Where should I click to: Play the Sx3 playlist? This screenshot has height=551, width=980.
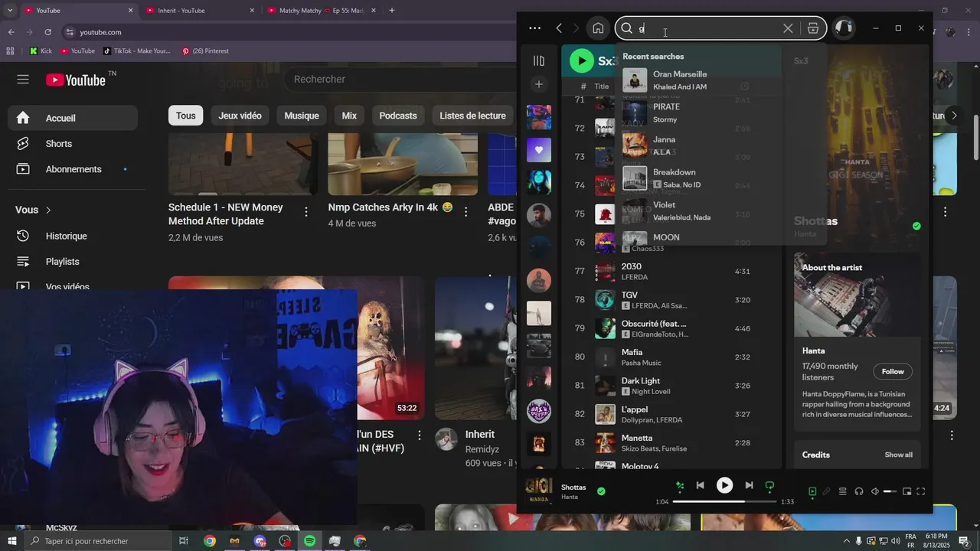click(x=582, y=60)
